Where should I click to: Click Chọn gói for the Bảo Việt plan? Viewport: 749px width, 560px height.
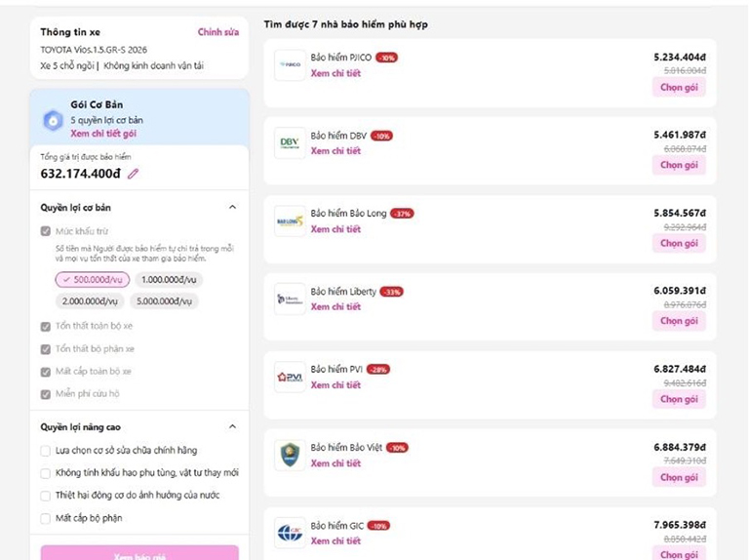[679, 477]
